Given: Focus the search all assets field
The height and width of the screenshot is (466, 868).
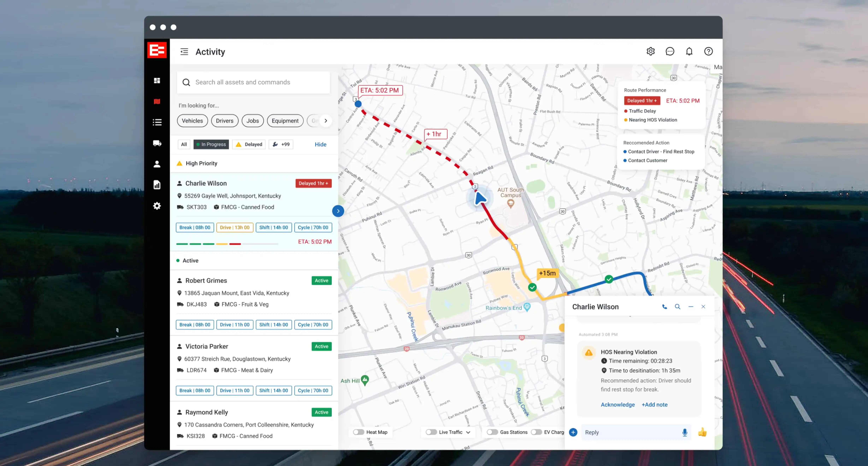Looking at the screenshot, I should (x=253, y=82).
